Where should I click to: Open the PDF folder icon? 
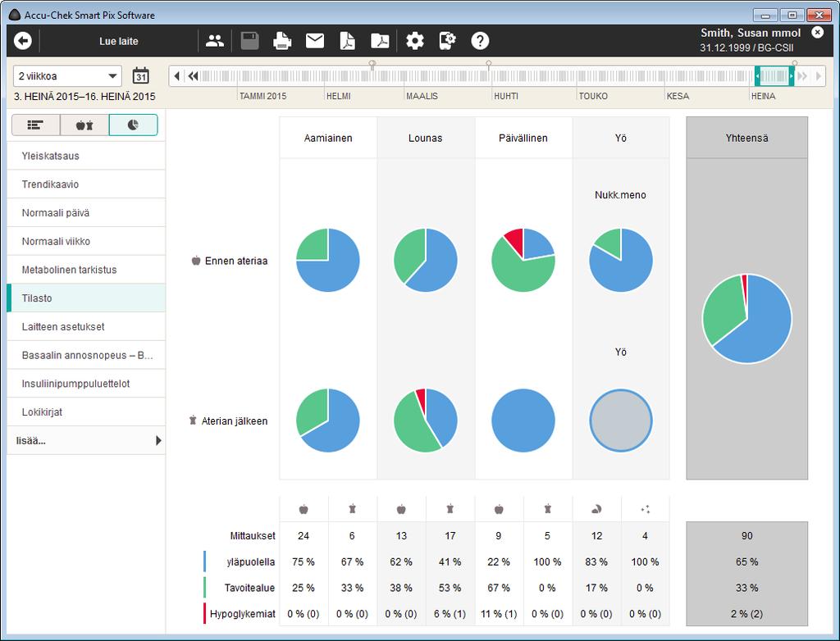click(380, 41)
